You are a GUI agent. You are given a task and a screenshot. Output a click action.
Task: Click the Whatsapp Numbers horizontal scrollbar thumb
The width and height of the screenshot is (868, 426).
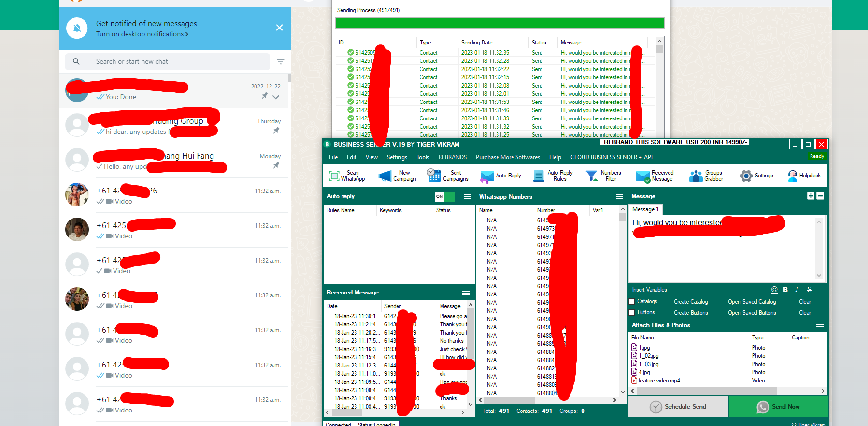[509, 400]
